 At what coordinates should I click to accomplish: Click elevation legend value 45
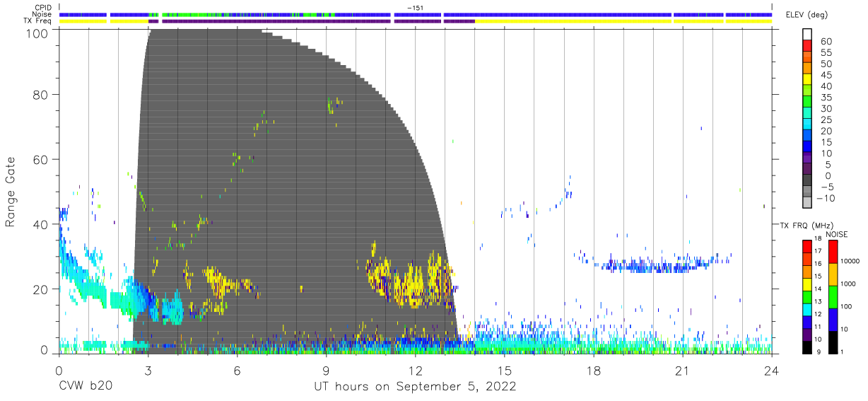coord(826,75)
